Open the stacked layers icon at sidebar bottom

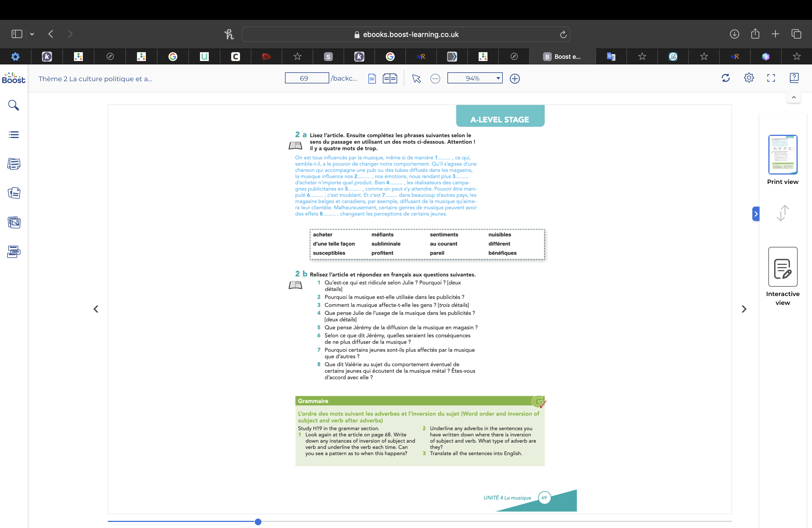pos(14,252)
